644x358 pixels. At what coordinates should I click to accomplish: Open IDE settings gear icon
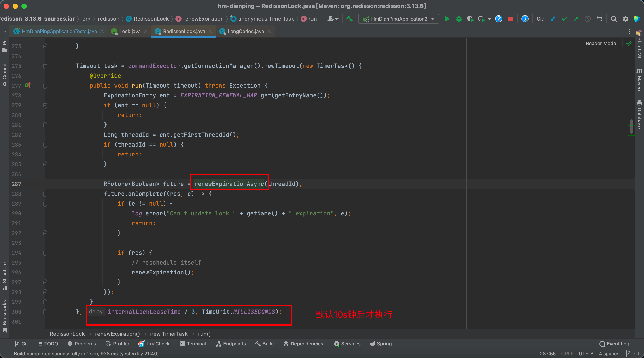pos(625,19)
